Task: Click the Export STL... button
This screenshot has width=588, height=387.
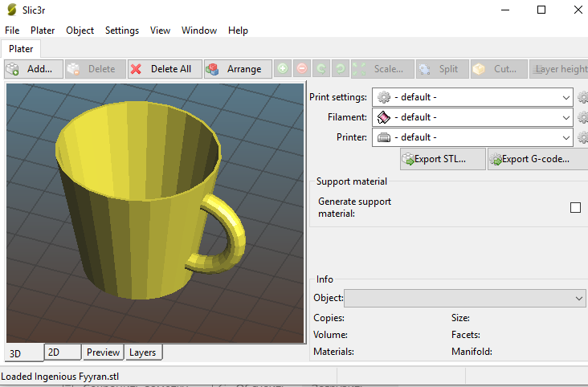Action: tap(443, 159)
